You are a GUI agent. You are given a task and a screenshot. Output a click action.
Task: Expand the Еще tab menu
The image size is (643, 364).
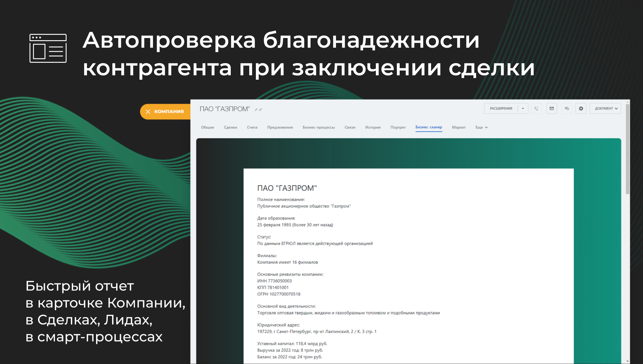point(481,127)
